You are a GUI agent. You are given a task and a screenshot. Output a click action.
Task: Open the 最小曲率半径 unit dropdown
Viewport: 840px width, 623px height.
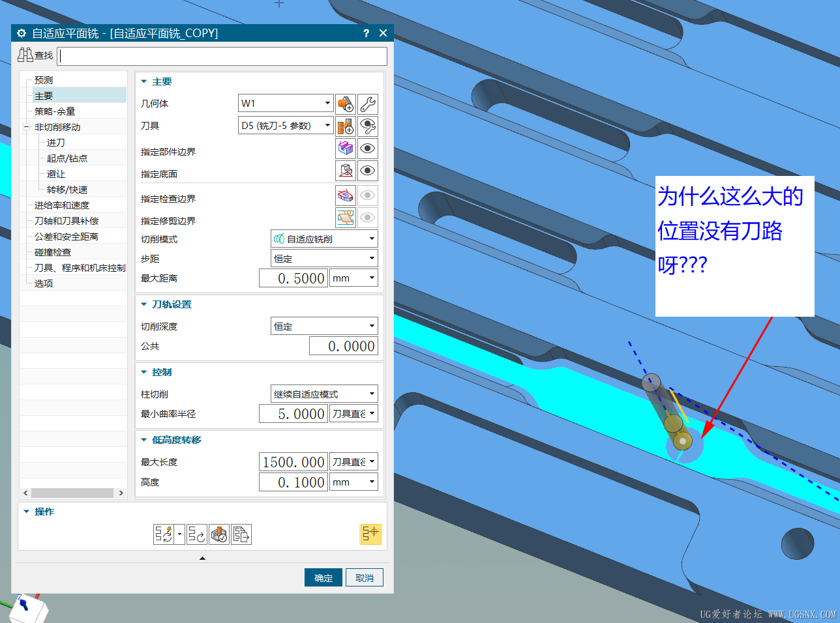coord(354,414)
